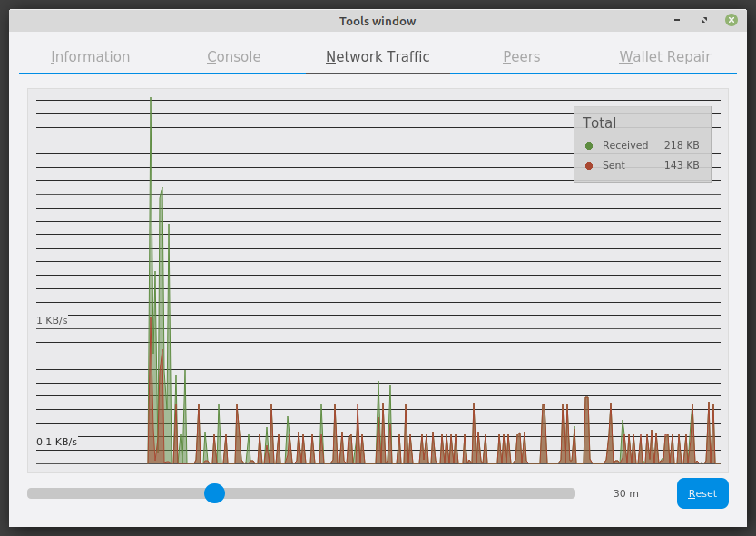This screenshot has height=536, width=756.
Task: Click the green Received legend dot
Action: pyautogui.click(x=589, y=146)
